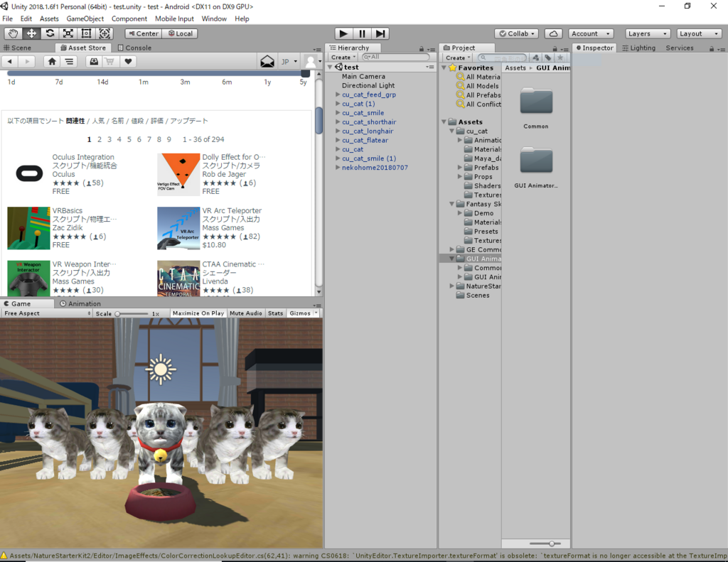Go to Asset Store results page 2
728x562 pixels.
coord(100,139)
